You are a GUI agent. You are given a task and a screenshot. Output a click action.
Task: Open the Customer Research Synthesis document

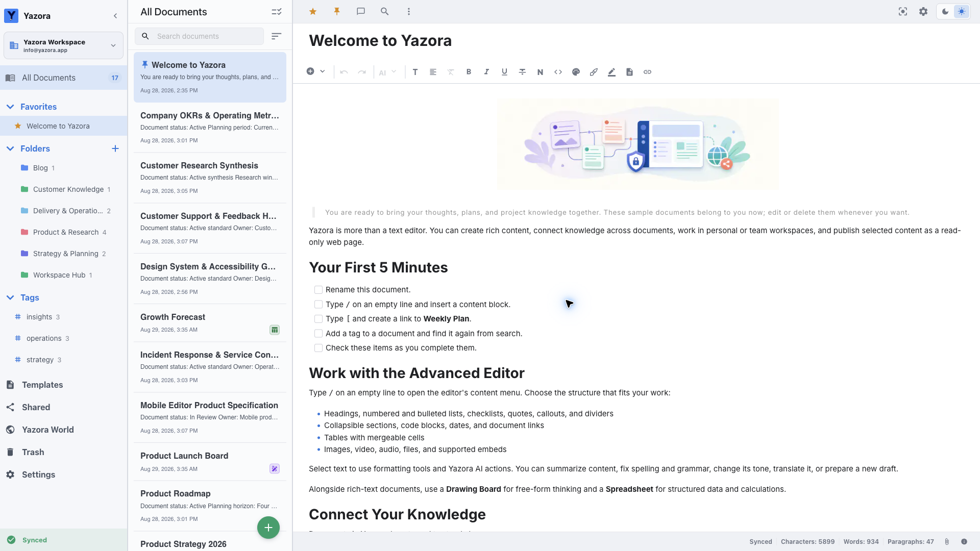210,178
